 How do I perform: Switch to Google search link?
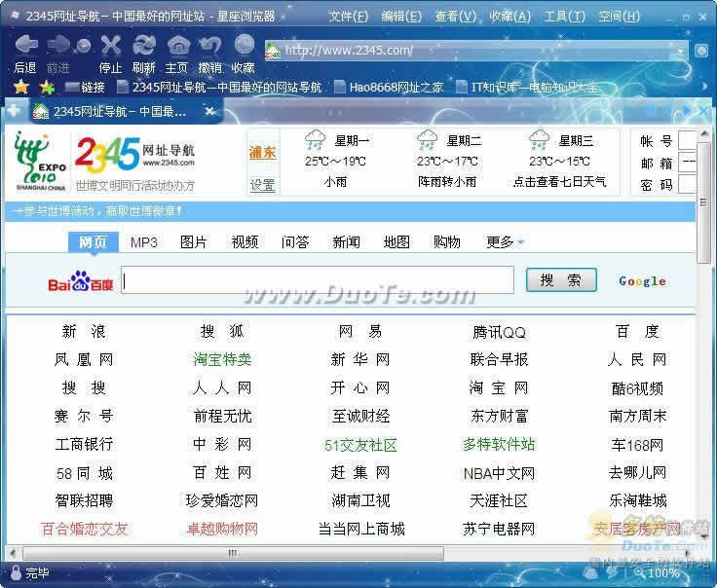tap(642, 281)
